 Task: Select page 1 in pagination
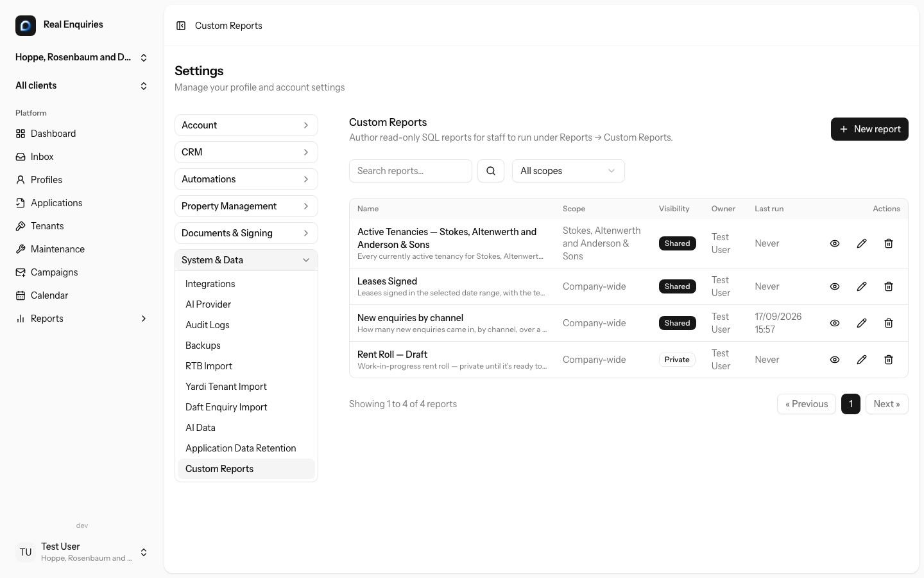point(851,404)
